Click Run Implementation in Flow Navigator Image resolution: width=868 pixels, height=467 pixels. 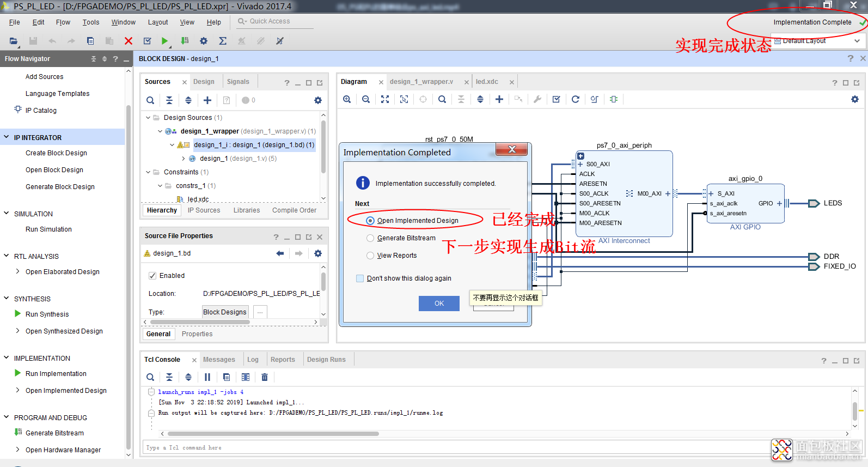point(56,374)
